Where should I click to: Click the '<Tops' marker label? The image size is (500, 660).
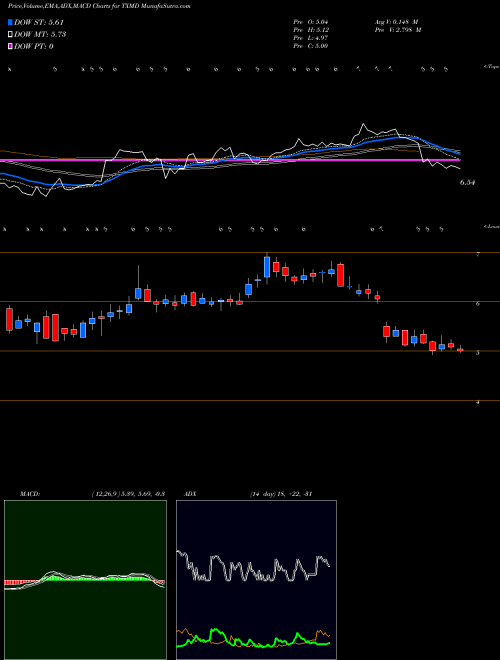[491, 67]
